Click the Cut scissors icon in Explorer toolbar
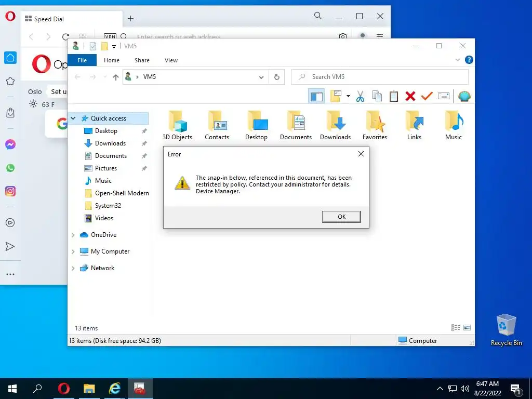This screenshot has width=532, height=399. [361, 96]
